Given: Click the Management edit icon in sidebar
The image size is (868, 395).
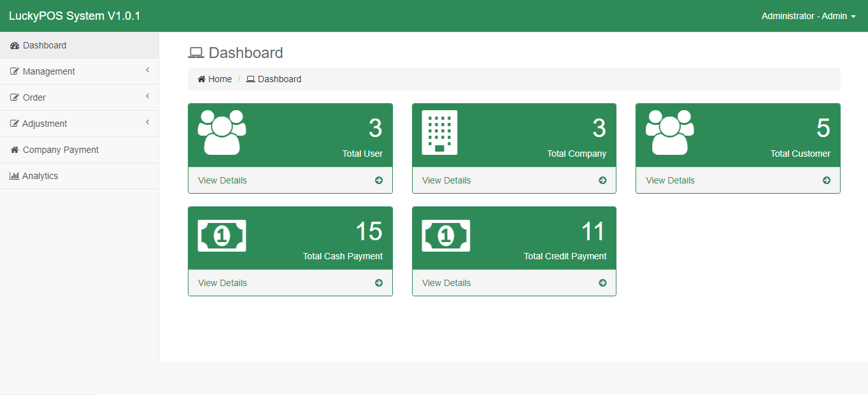Looking at the screenshot, I should coord(15,71).
